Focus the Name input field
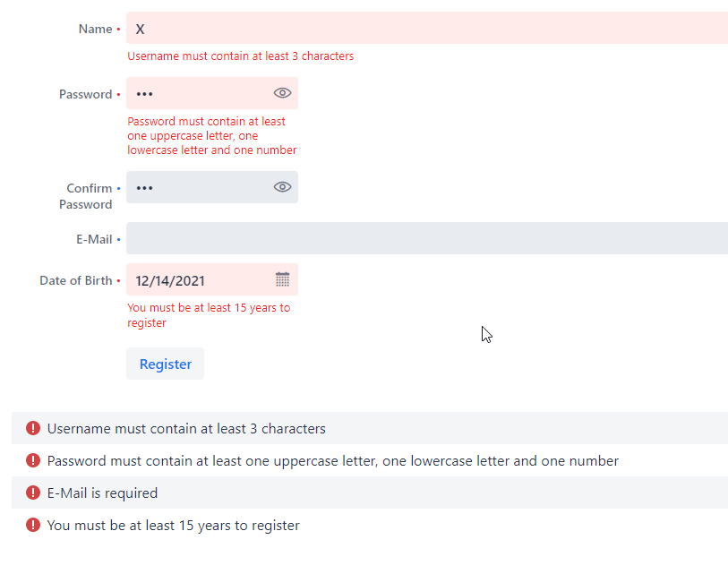728x574 pixels. click(427, 28)
